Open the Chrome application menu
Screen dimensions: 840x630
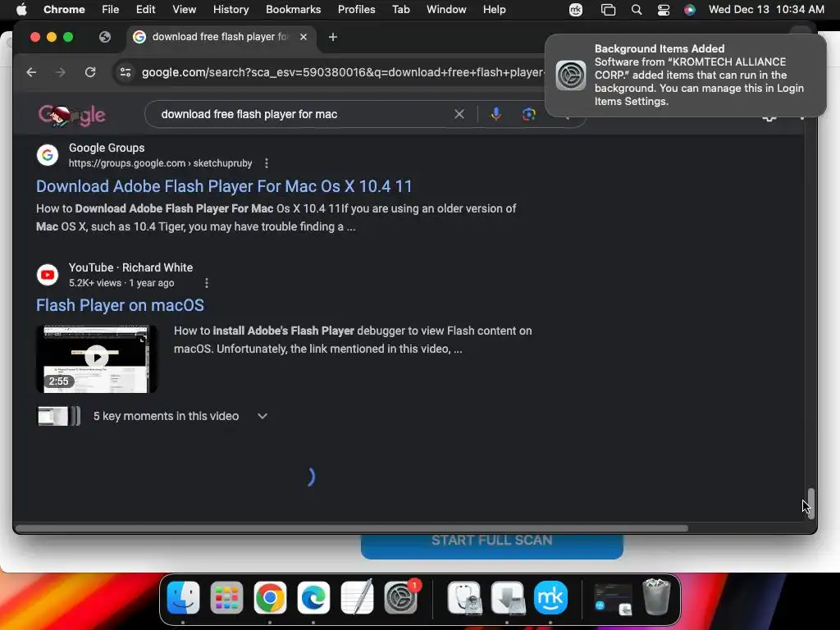(x=64, y=9)
